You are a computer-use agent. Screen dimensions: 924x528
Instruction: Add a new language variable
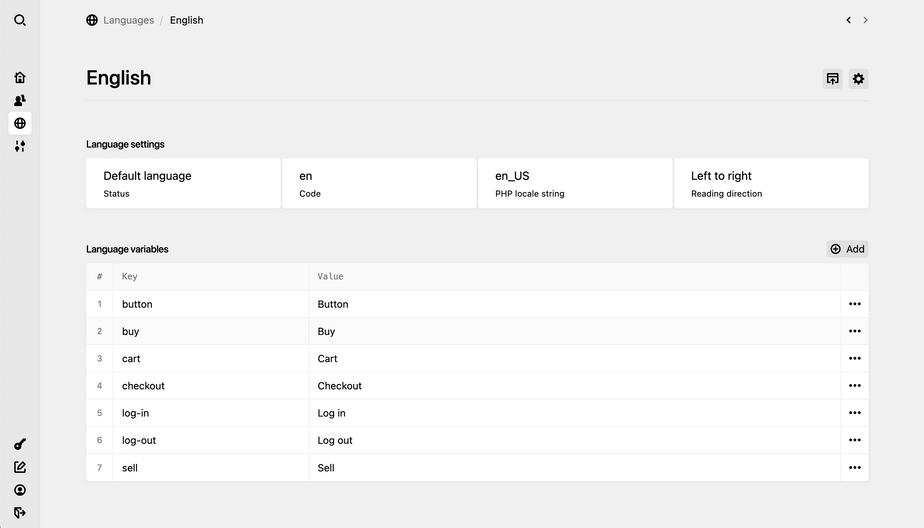[847, 249]
